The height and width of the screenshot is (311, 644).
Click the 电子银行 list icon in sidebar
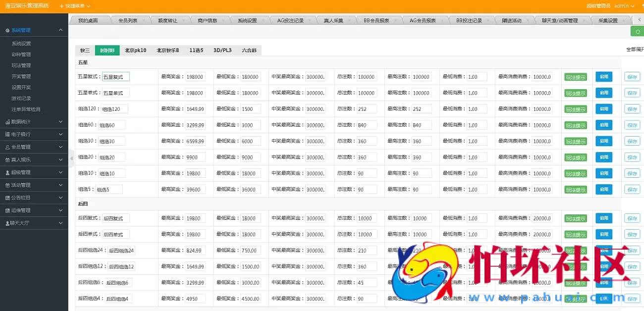pyautogui.click(x=7, y=134)
